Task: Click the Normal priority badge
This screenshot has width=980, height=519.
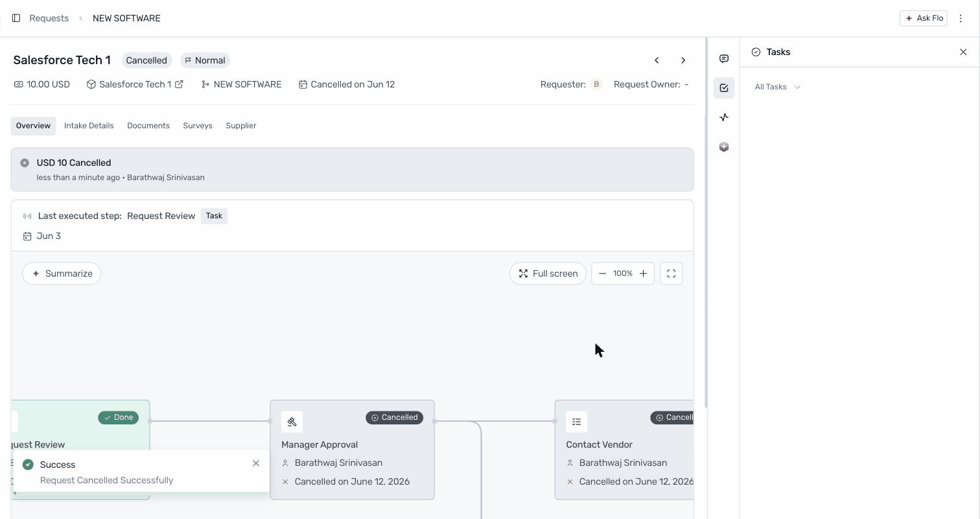Action: (x=205, y=60)
